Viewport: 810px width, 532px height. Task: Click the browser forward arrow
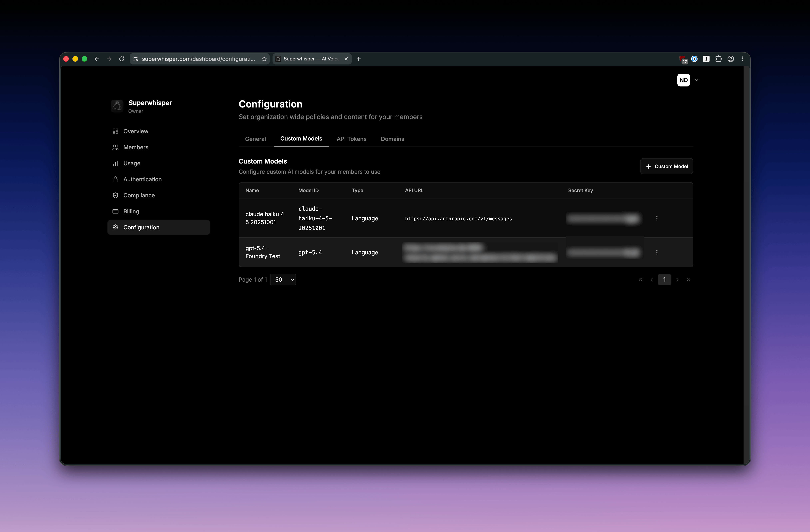tap(109, 59)
